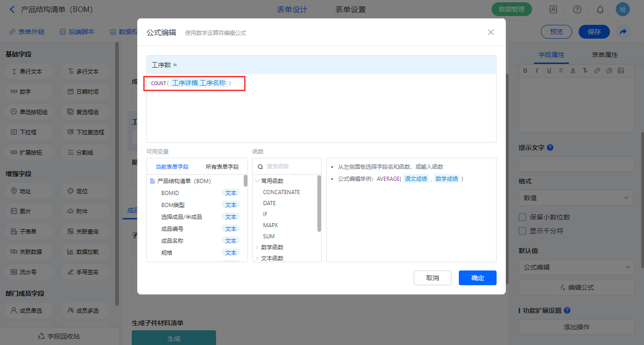Open the notification bell
This screenshot has width=644, height=345.
(600, 9)
